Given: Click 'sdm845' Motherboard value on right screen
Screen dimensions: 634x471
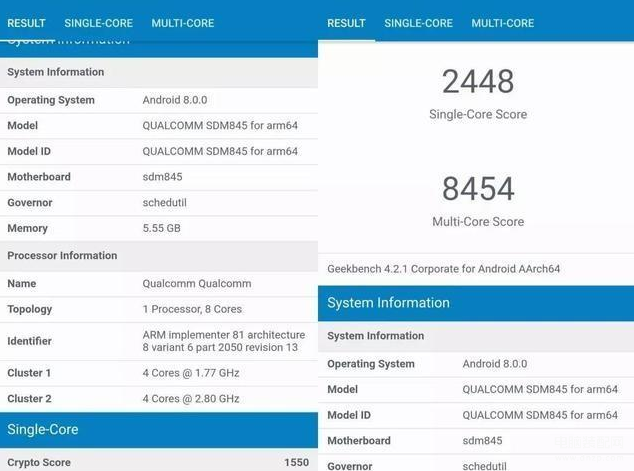Looking at the screenshot, I should click(x=482, y=441).
